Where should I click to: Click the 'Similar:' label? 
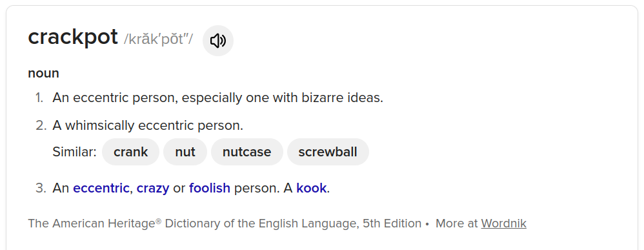[x=74, y=152]
